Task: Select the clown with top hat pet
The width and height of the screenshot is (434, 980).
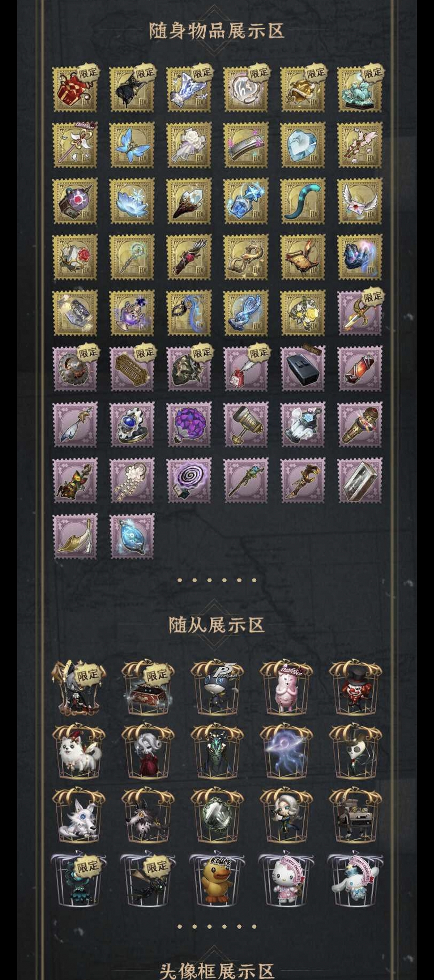Action: pyautogui.click(x=355, y=688)
